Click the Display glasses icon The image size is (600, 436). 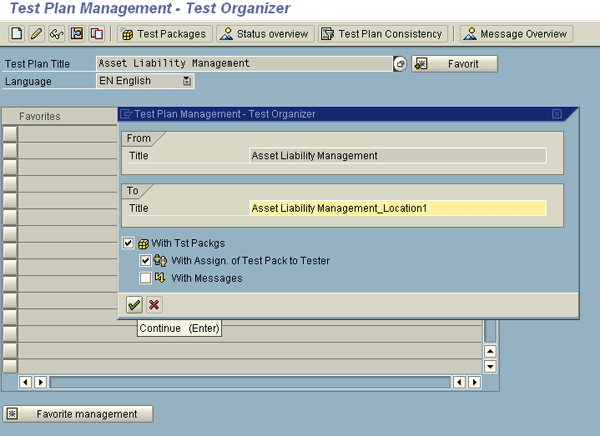tap(57, 34)
